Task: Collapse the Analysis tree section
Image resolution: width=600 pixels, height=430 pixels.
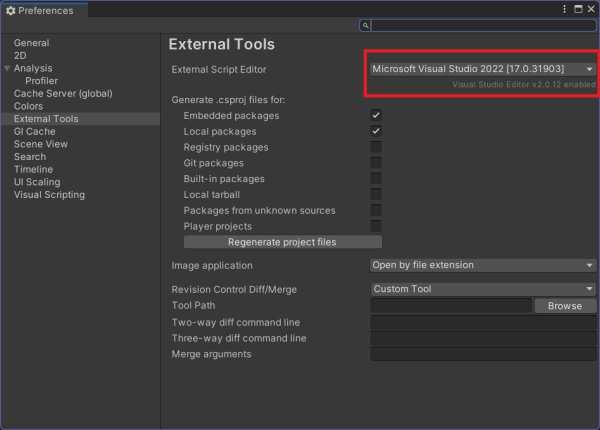Action: tap(7, 68)
